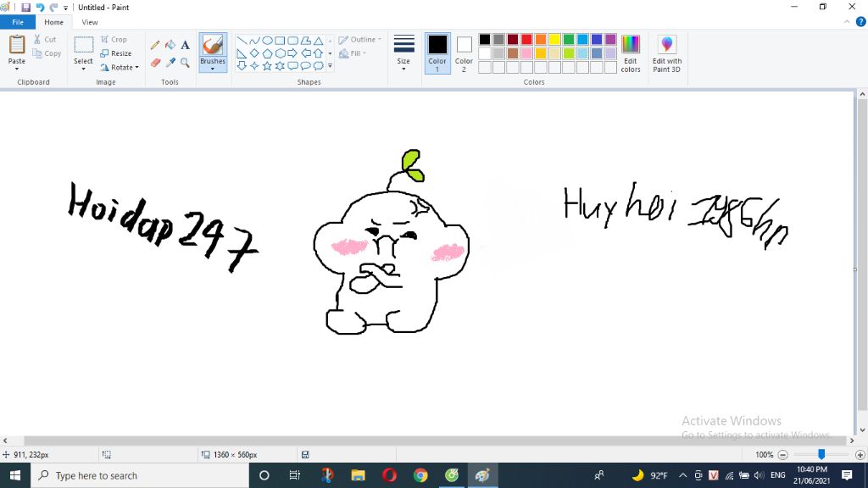
Task: Expand the Shapes gallery more arrow
Action: 330,66
